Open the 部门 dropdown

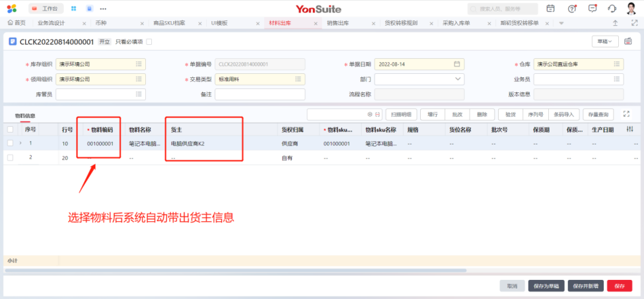click(x=458, y=79)
